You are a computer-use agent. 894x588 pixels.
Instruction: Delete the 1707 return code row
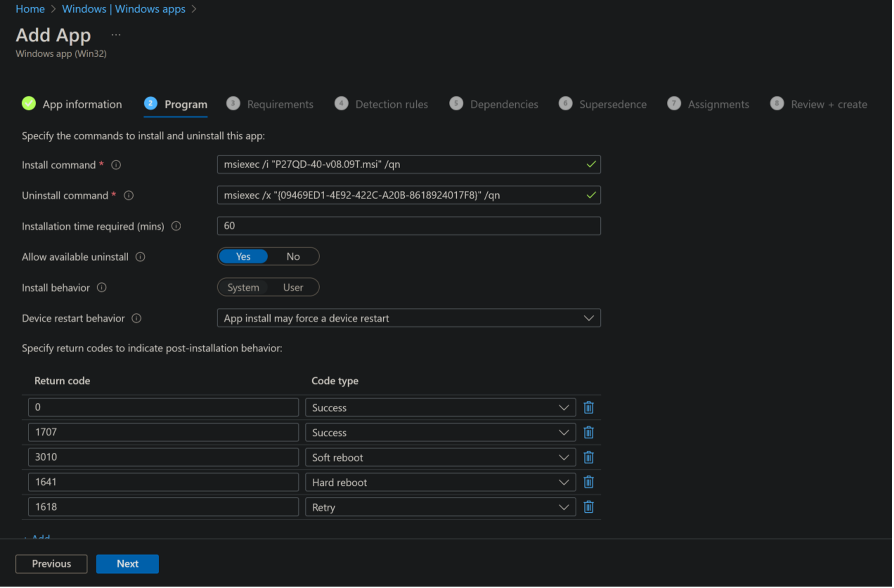pos(588,432)
